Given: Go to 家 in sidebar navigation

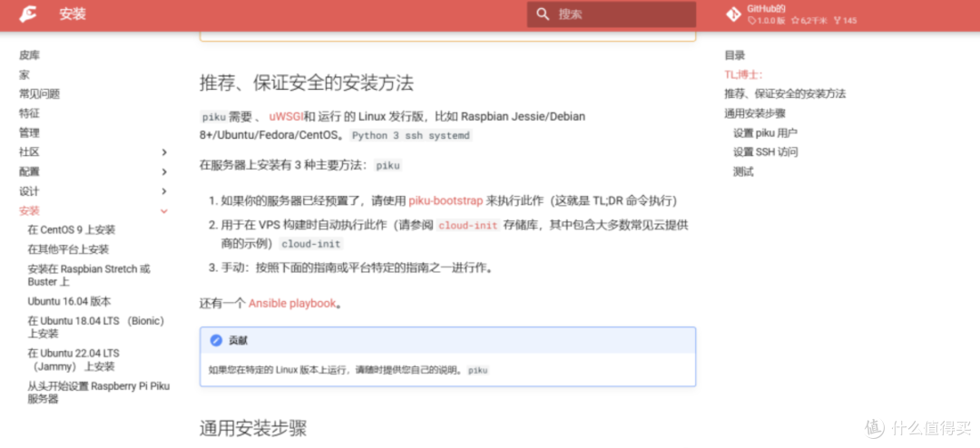Looking at the screenshot, I should (24, 75).
